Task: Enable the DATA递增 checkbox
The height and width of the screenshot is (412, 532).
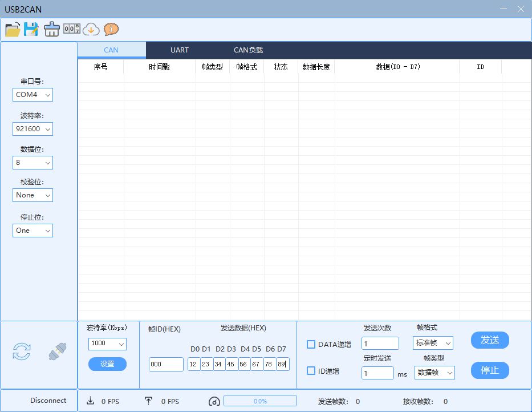Action: pyautogui.click(x=311, y=344)
